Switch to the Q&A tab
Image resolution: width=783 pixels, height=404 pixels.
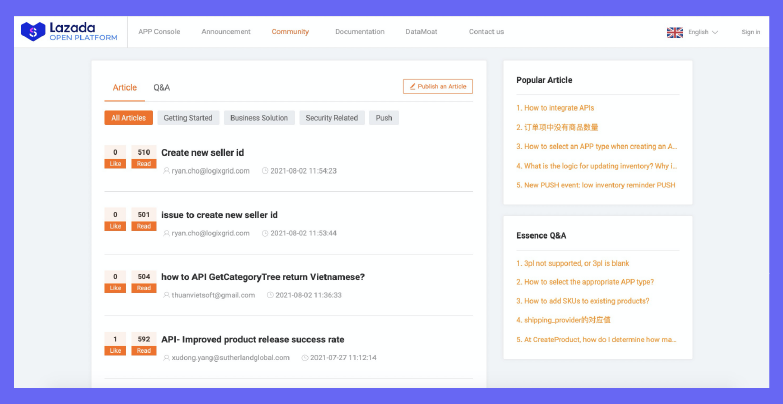pyautogui.click(x=161, y=88)
